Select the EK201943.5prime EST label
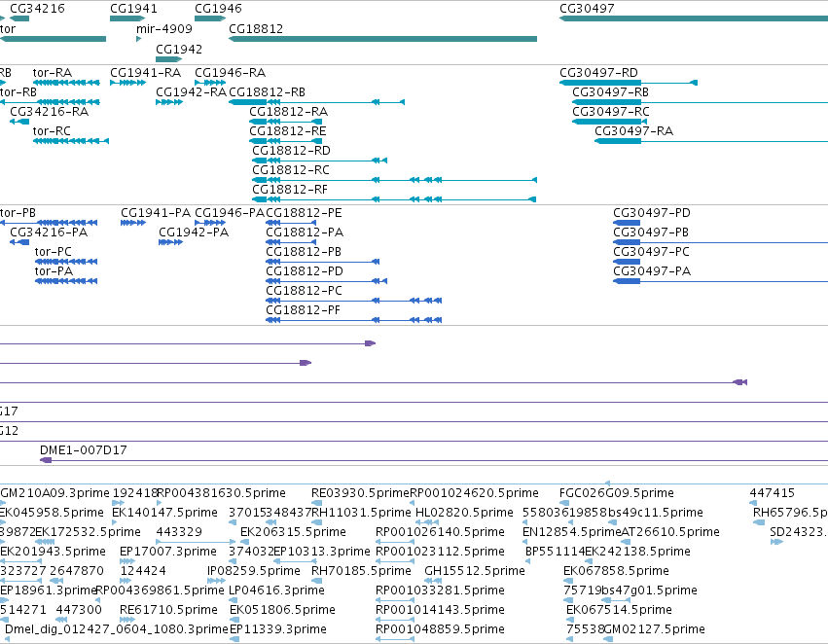The height and width of the screenshot is (644, 828). coord(53,552)
